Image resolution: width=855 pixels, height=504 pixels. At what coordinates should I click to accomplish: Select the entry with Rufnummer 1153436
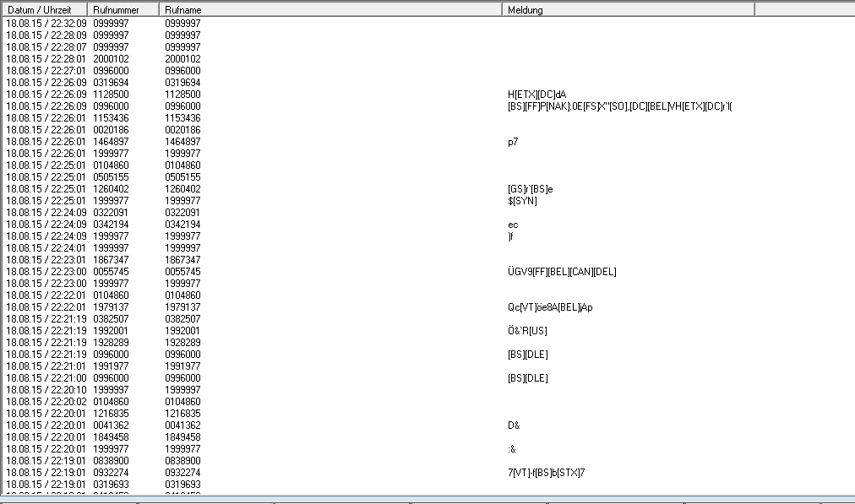[x=111, y=118]
